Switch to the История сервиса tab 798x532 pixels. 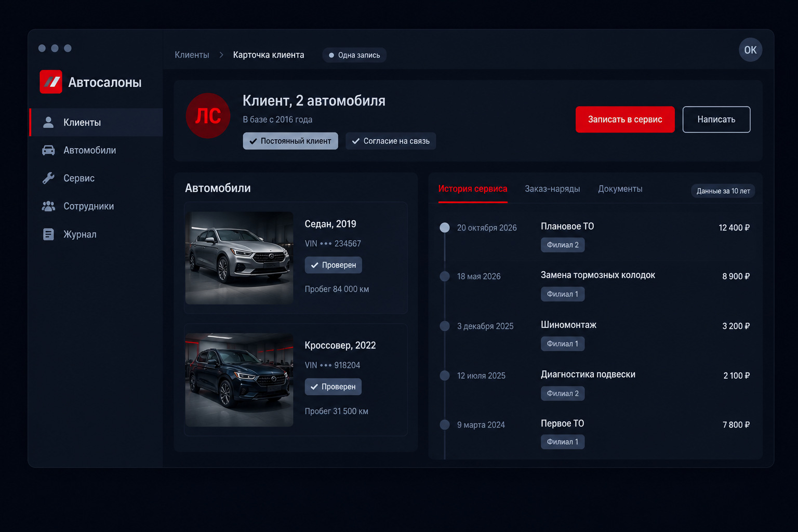coord(473,189)
